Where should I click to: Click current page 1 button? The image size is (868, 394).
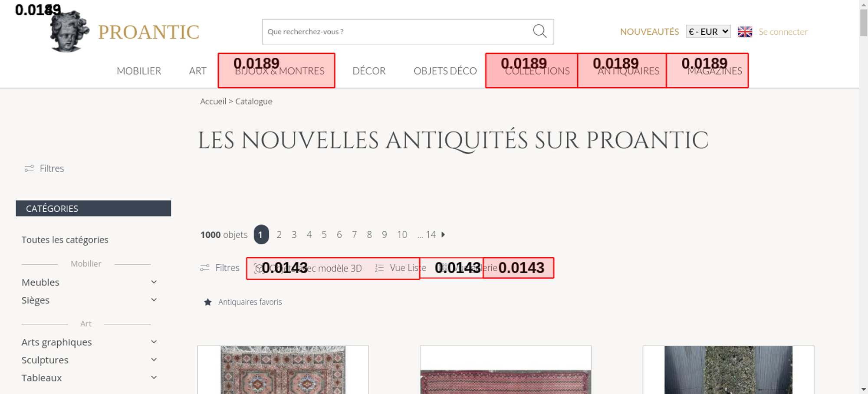pyautogui.click(x=261, y=234)
